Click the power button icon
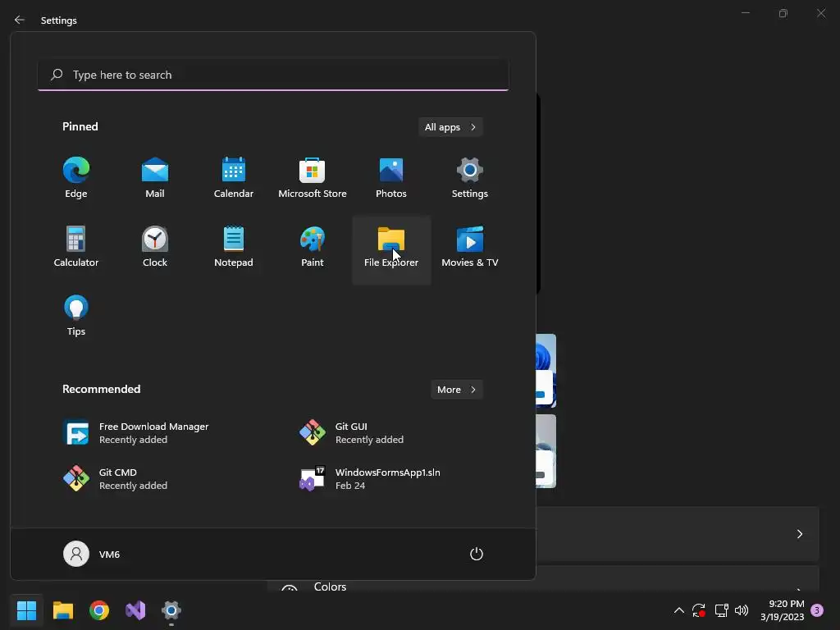 tap(477, 554)
